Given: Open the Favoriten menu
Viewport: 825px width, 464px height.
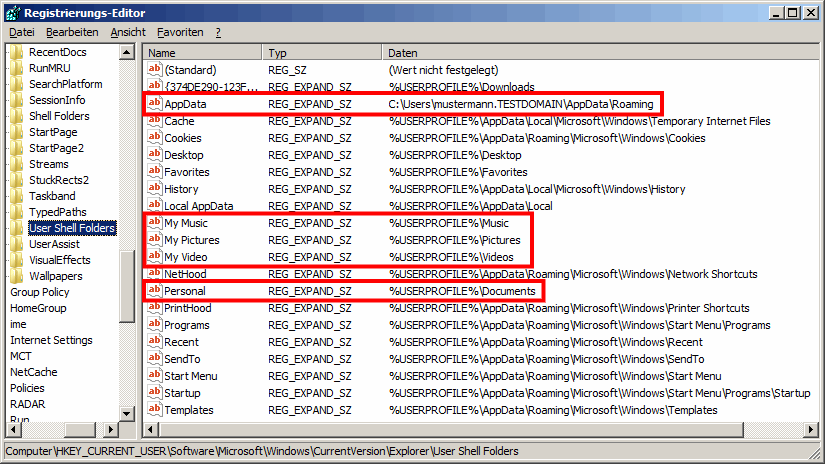Looking at the screenshot, I should (180, 32).
